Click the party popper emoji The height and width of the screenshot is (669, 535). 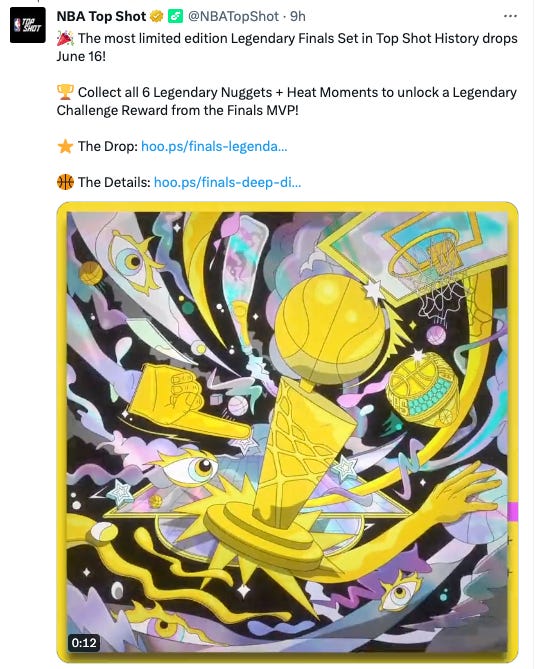click(65, 38)
